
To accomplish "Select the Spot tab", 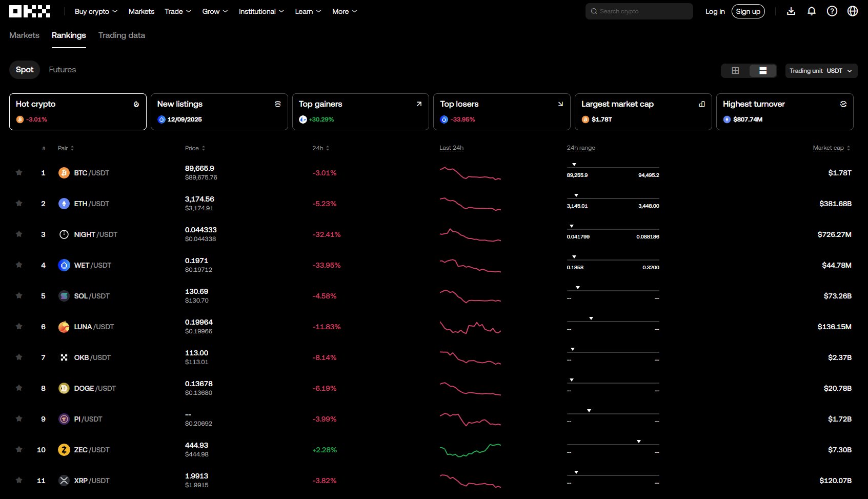I will click(25, 70).
